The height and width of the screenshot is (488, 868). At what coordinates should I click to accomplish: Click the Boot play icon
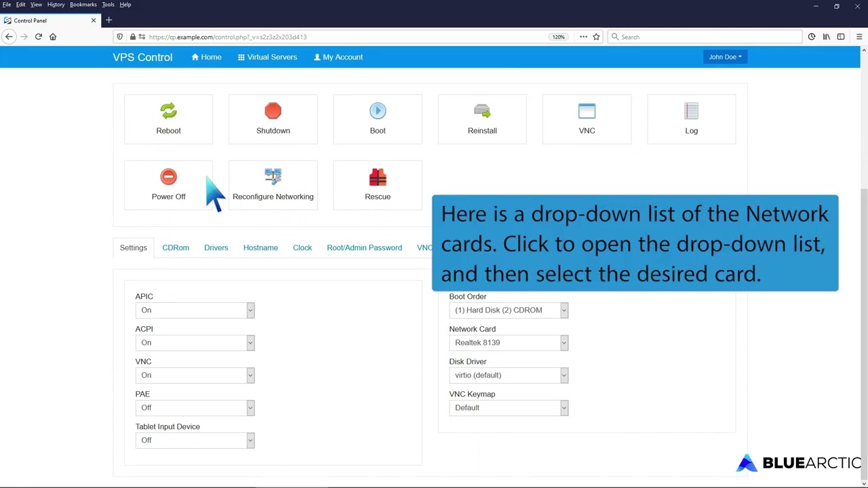(x=378, y=110)
